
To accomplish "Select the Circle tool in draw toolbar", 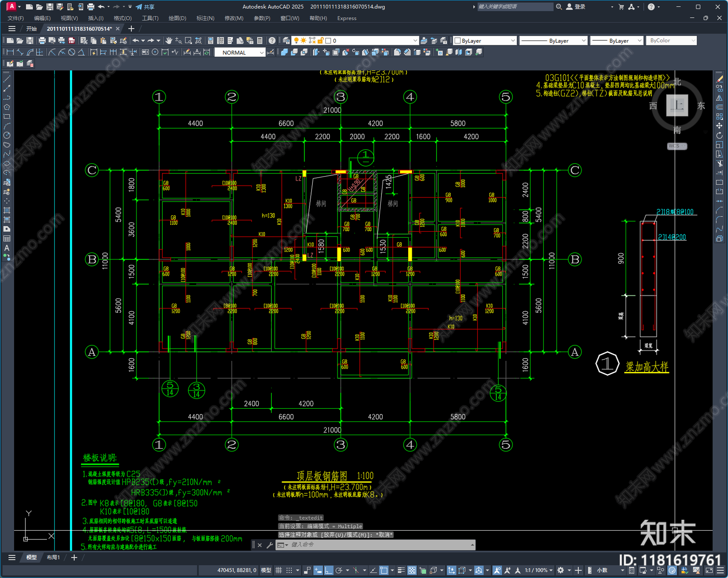I will point(7,135).
